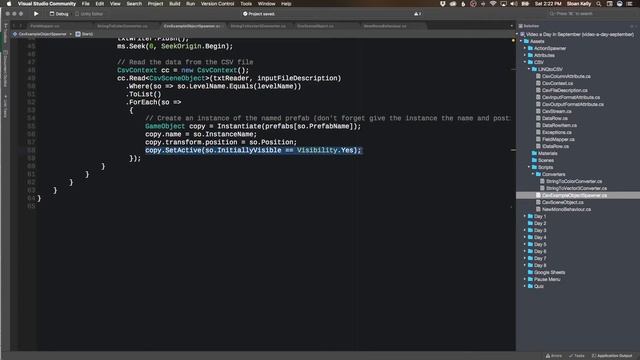640x360 pixels.
Task: Select CsvSceneObject.cs in the Solution tree
Action: pyautogui.click(x=562, y=202)
